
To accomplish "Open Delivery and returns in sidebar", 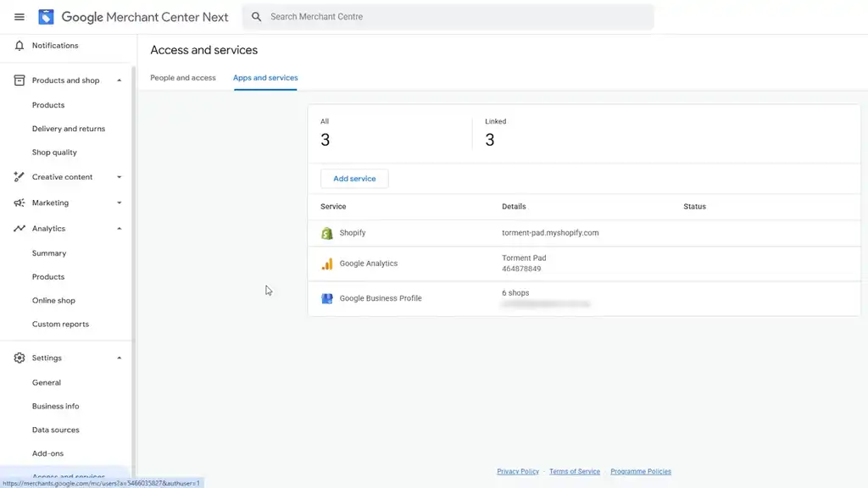I will (69, 129).
